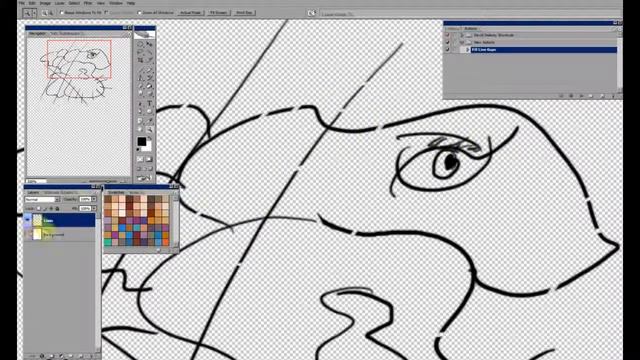
Task: Select the Zoom tool in the toolbox
Action: coord(149,129)
